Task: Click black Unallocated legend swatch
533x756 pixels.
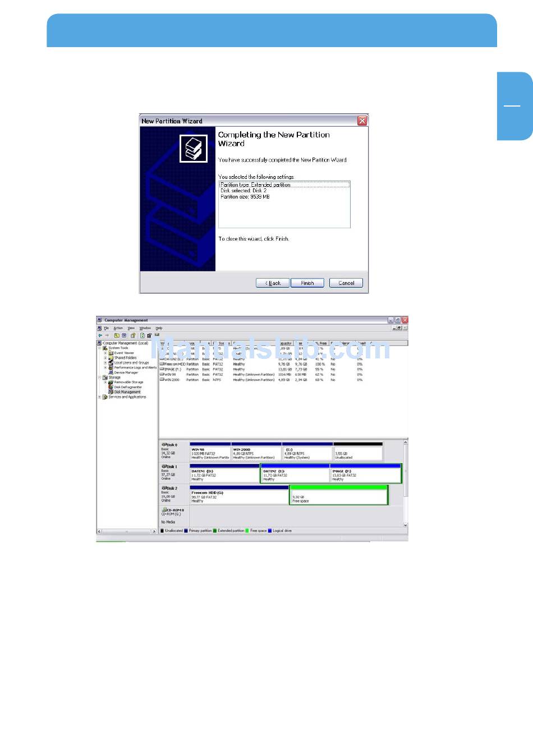Action: coord(163,531)
